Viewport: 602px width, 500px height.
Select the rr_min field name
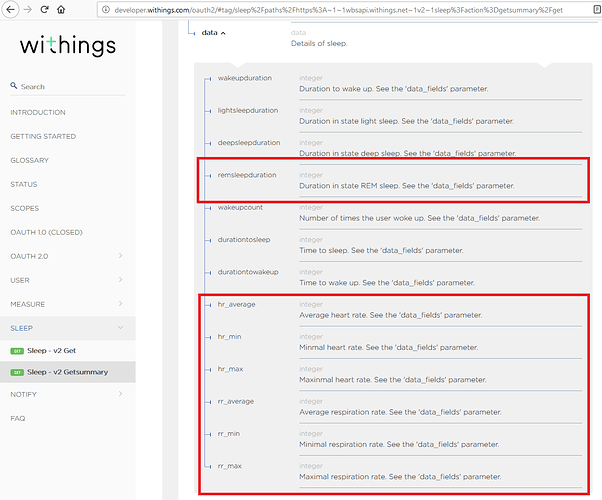click(x=229, y=434)
